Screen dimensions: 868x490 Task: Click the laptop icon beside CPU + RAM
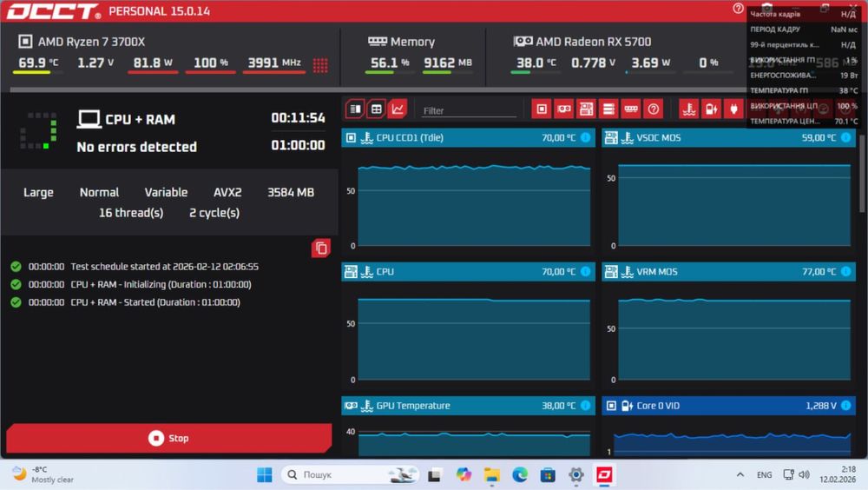pos(89,119)
